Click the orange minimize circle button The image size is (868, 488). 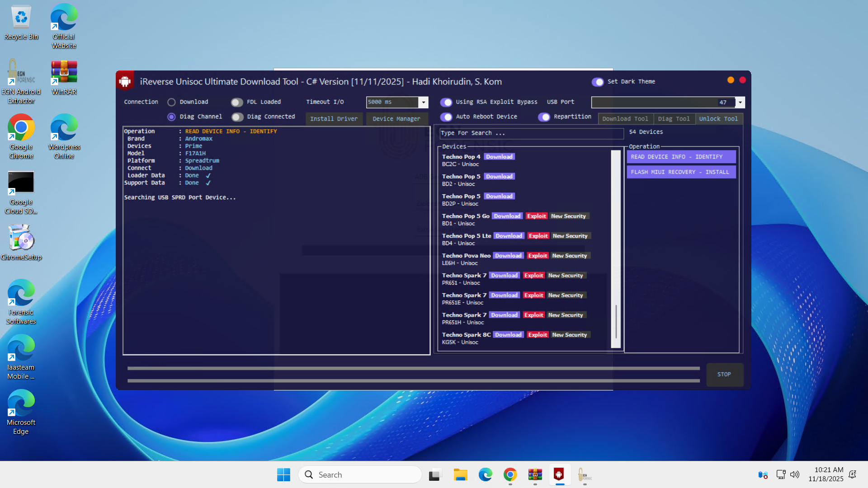point(731,80)
